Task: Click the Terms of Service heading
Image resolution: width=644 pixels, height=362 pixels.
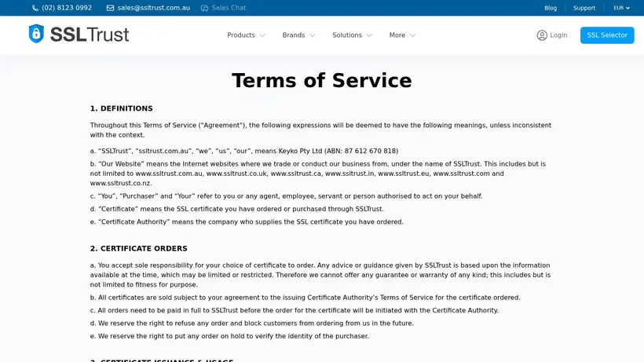Action: 321,80
